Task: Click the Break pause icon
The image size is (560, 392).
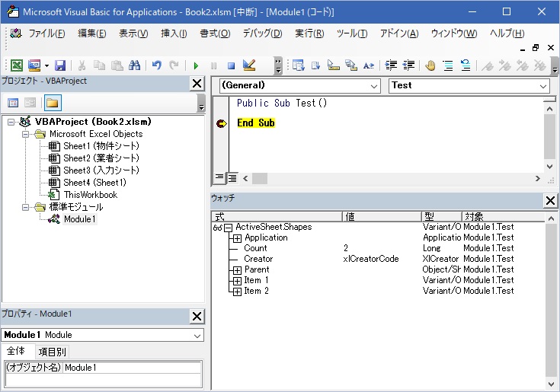Action: (213, 65)
